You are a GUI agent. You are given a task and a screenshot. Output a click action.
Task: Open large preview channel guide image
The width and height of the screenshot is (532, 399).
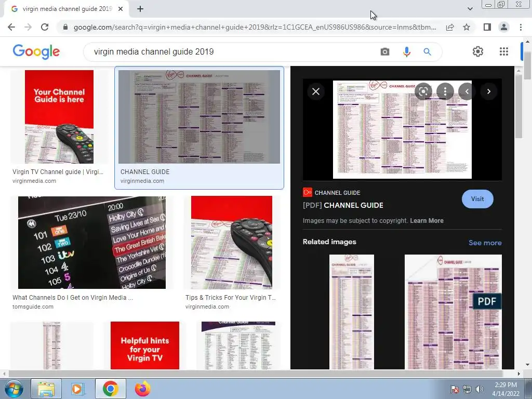click(402, 129)
